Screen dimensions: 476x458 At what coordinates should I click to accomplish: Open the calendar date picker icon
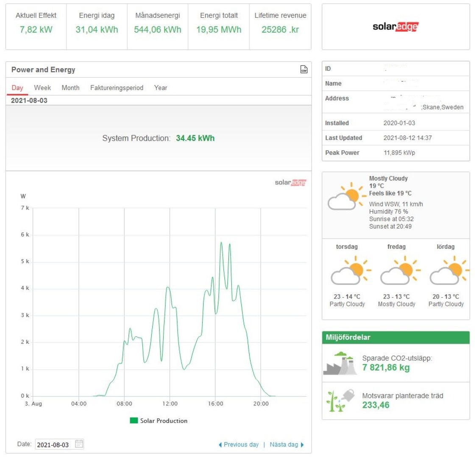pos(79,444)
